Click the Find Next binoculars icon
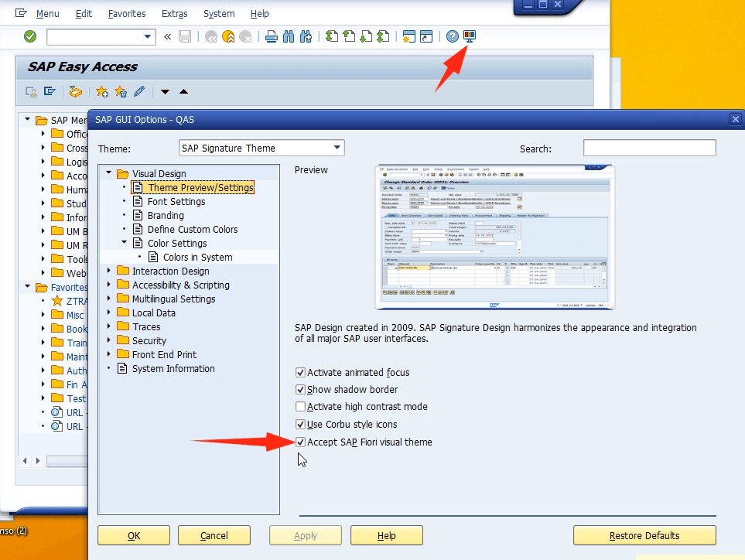The height and width of the screenshot is (560, 745). point(306,36)
